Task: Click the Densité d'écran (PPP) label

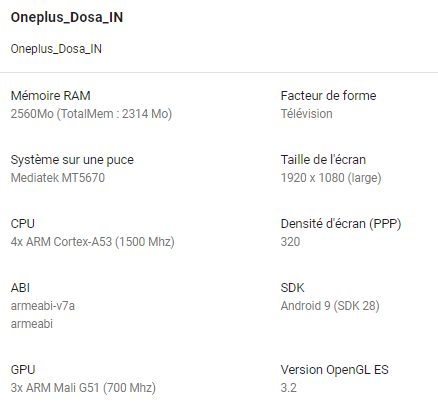Action: (341, 224)
